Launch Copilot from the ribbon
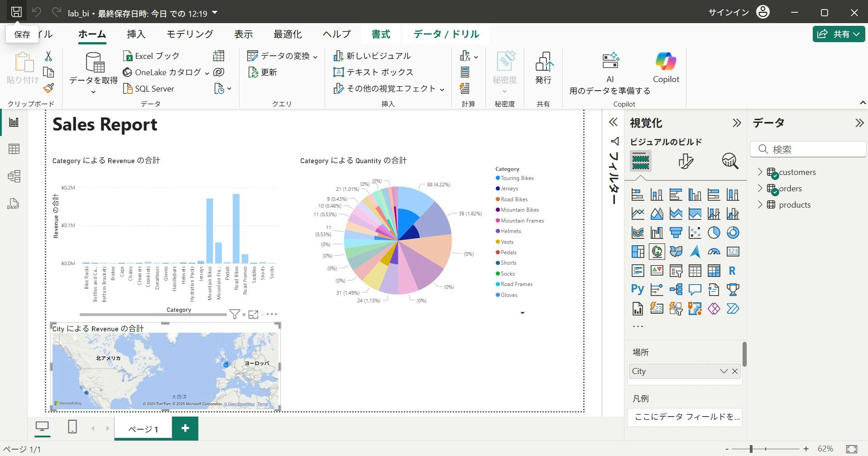Screen dimensions: 868x456 (x=666, y=68)
